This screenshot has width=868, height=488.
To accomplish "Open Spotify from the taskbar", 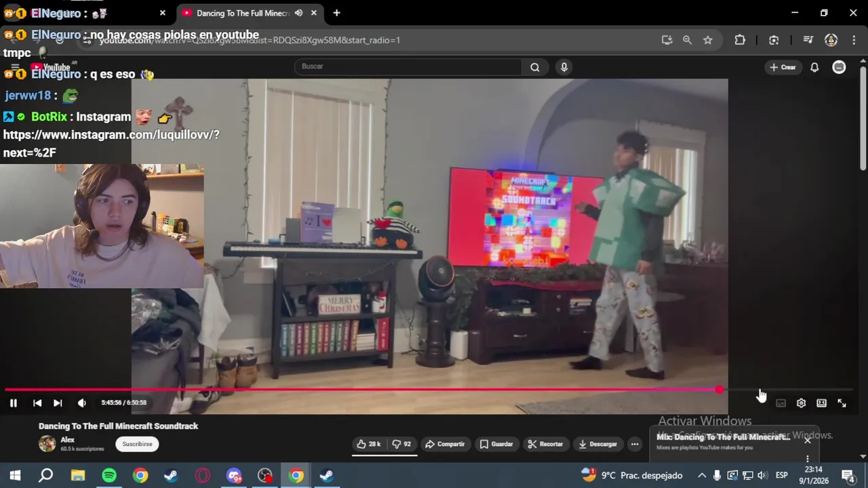I will 109,475.
